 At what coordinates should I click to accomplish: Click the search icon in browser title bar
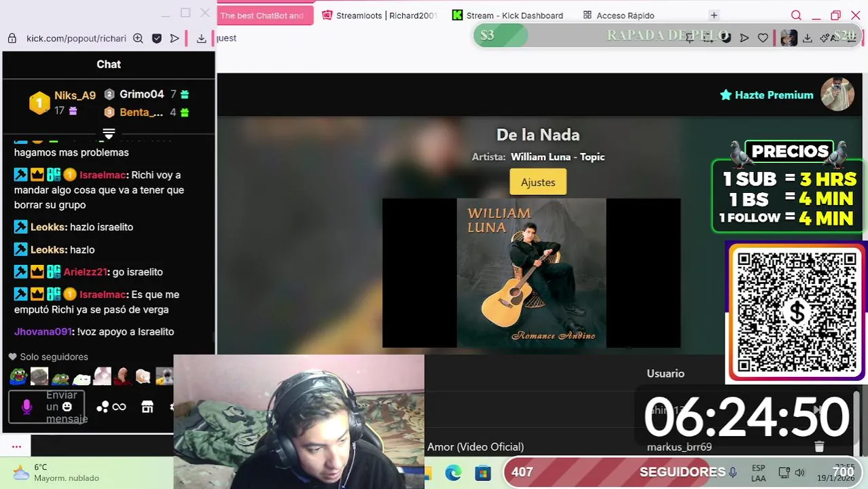pyautogui.click(x=796, y=15)
